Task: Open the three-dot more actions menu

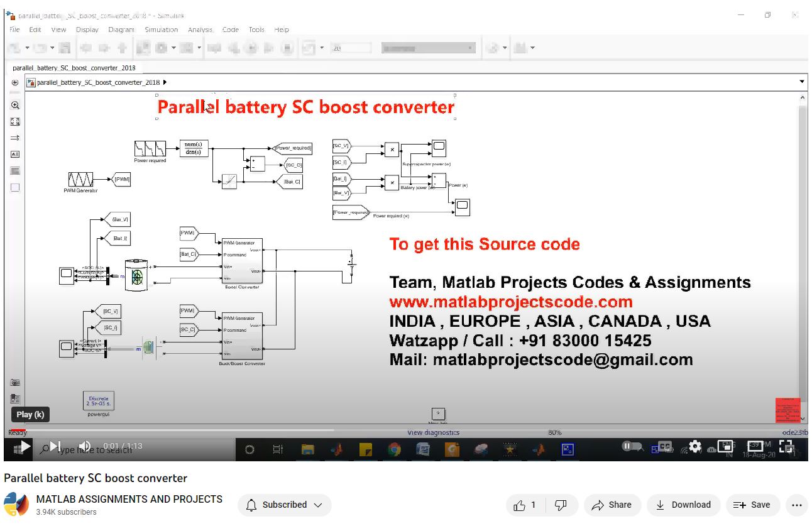Action: (797, 505)
